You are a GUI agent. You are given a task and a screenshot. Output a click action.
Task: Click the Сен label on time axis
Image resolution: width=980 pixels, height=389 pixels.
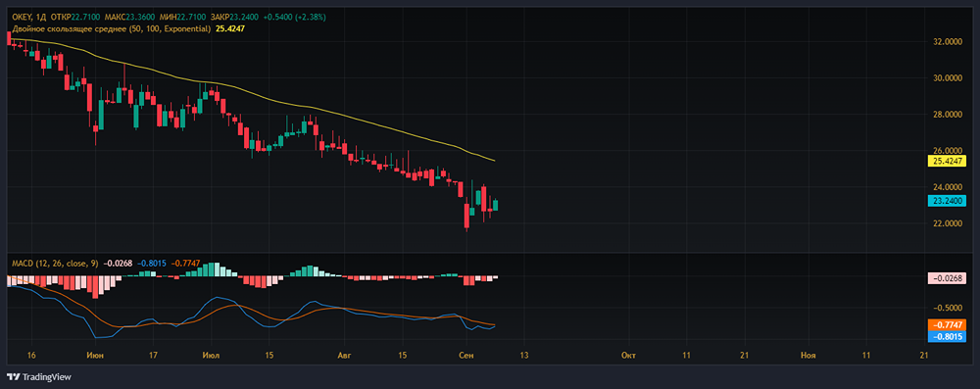[x=466, y=356]
